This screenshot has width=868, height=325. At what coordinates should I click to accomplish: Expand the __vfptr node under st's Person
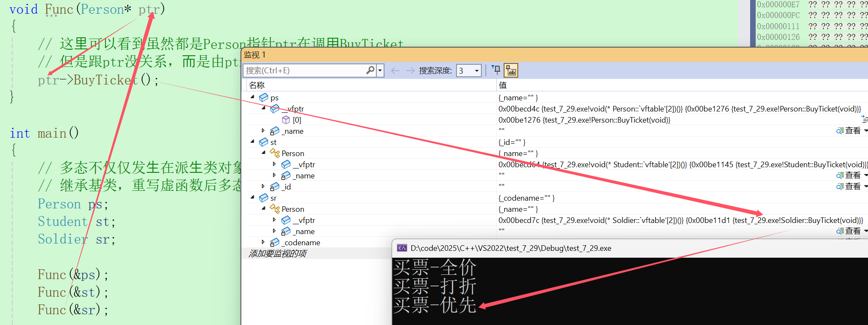274,164
